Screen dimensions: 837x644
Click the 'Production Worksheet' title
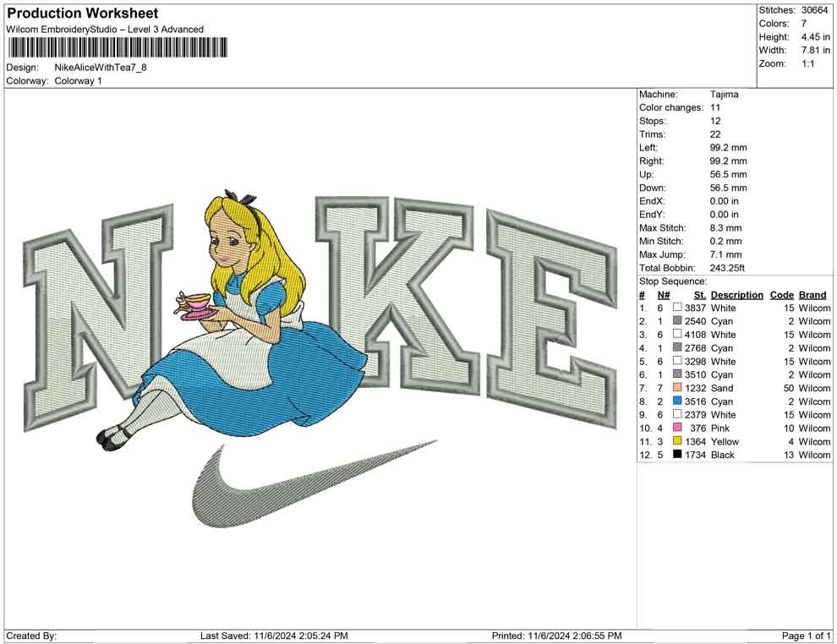pos(83,14)
